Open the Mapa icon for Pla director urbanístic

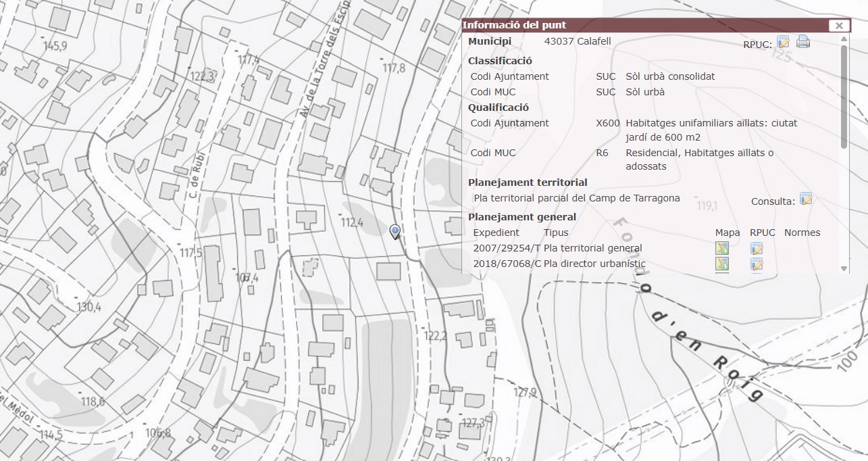point(722,264)
